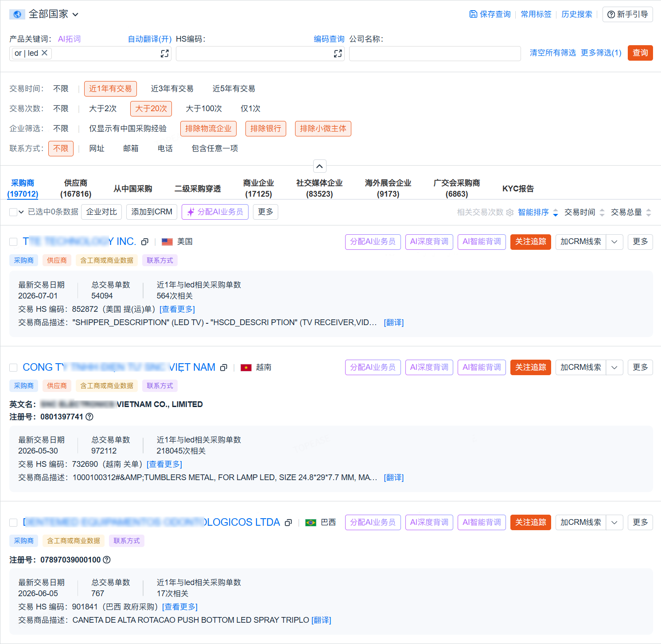Select 仅1次 transaction count filter
This screenshot has width=661, height=644.
pos(250,109)
